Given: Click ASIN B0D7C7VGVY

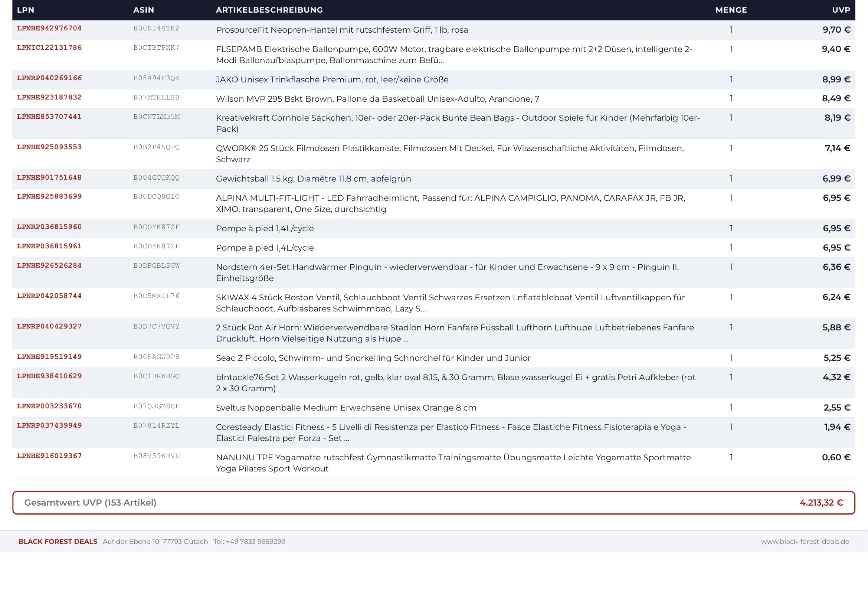Looking at the screenshot, I should tap(157, 327).
